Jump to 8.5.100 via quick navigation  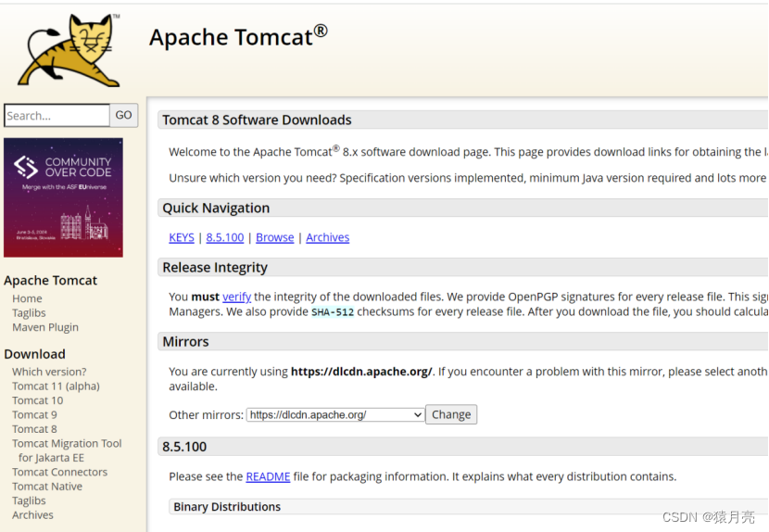[224, 237]
